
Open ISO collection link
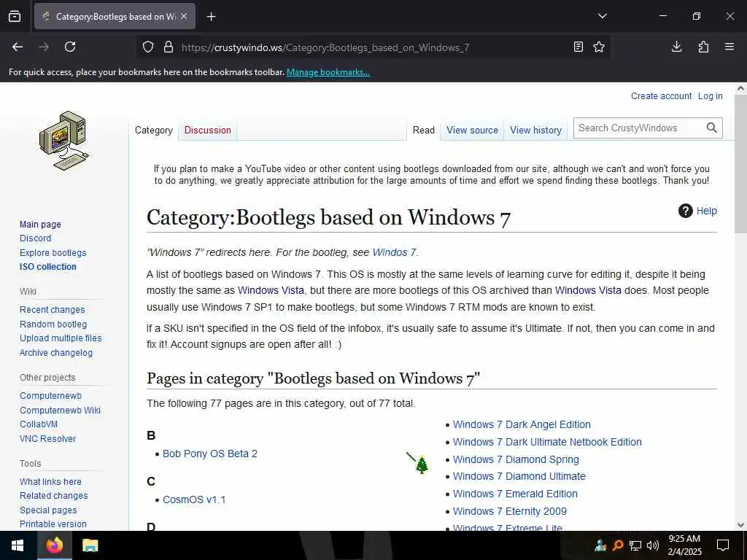[47, 267]
